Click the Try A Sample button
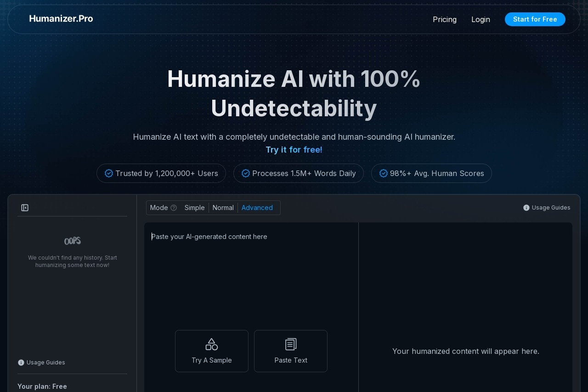Image resolution: width=588 pixels, height=392 pixels. click(212, 351)
